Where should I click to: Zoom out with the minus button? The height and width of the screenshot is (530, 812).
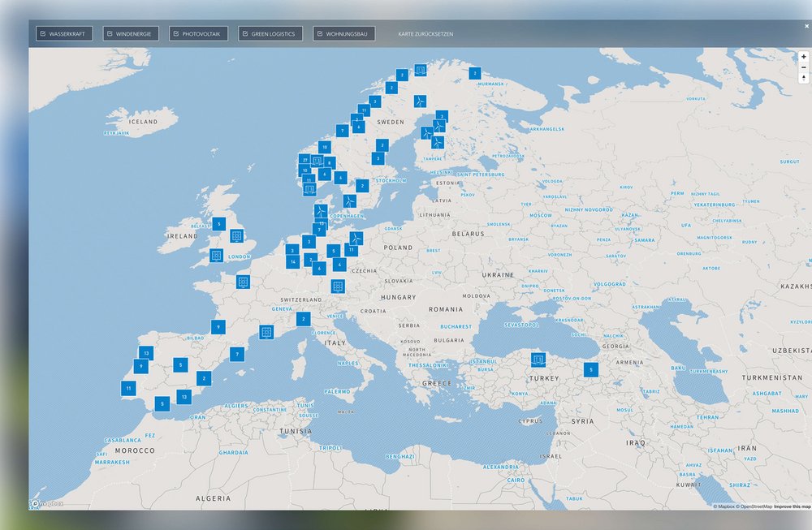coord(804,67)
